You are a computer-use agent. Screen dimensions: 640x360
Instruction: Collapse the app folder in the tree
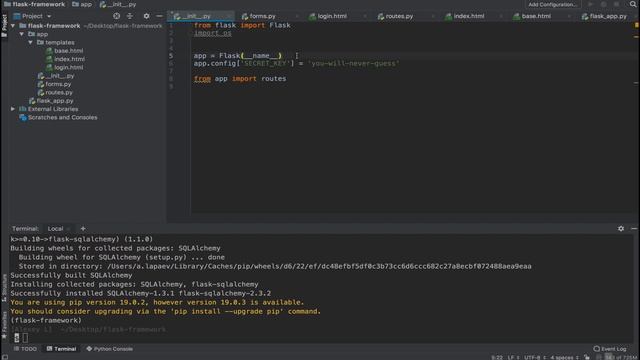tap(22, 34)
